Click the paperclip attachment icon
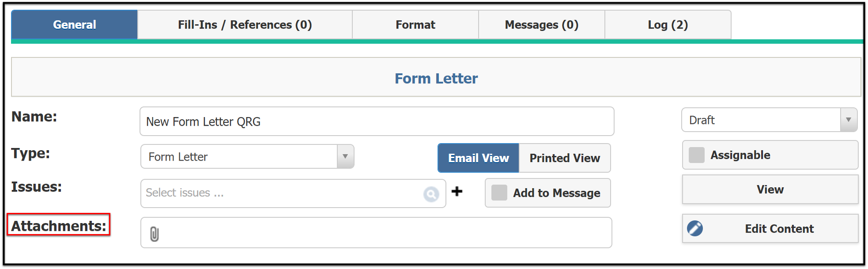The width and height of the screenshot is (868, 269). click(154, 234)
